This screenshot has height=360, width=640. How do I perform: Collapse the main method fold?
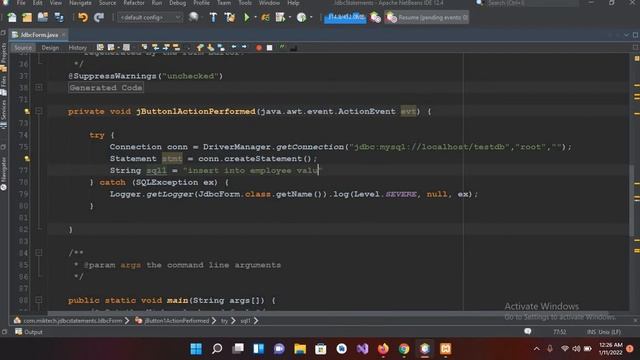39,300
